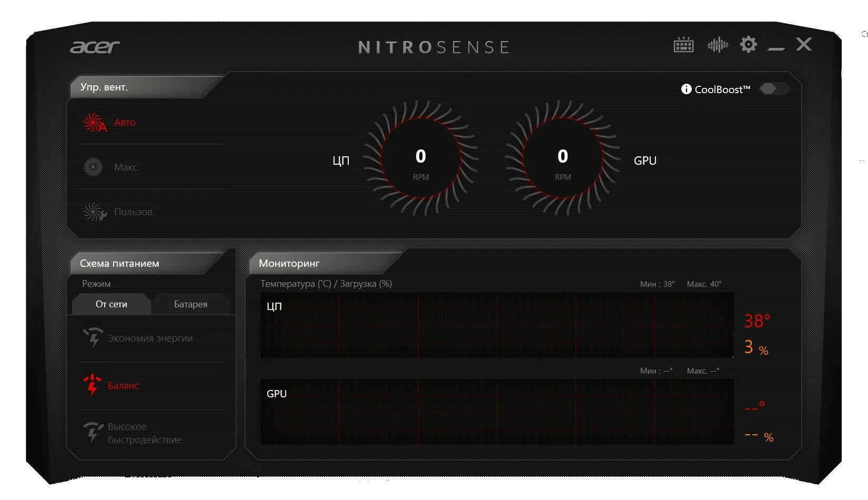868x500 pixels.
Task: Click the CPU load 3 % value
Action: pyautogui.click(x=756, y=347)
